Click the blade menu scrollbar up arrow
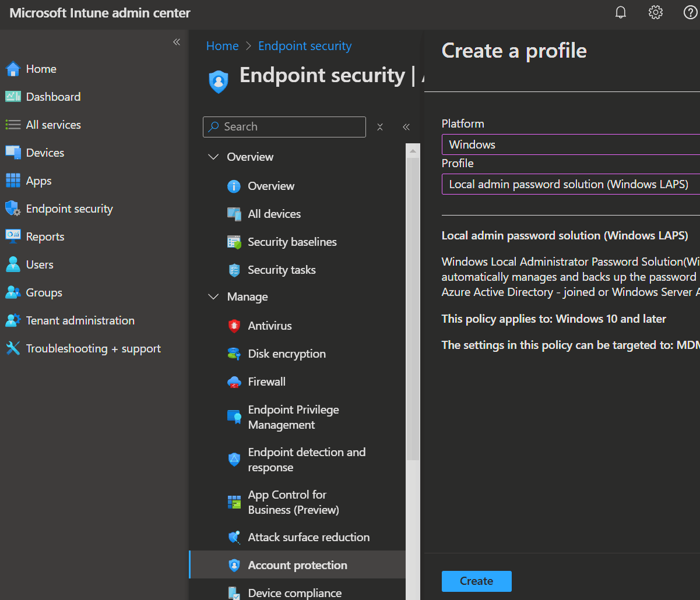The image size is (700, 600). (x=413, y=150)
